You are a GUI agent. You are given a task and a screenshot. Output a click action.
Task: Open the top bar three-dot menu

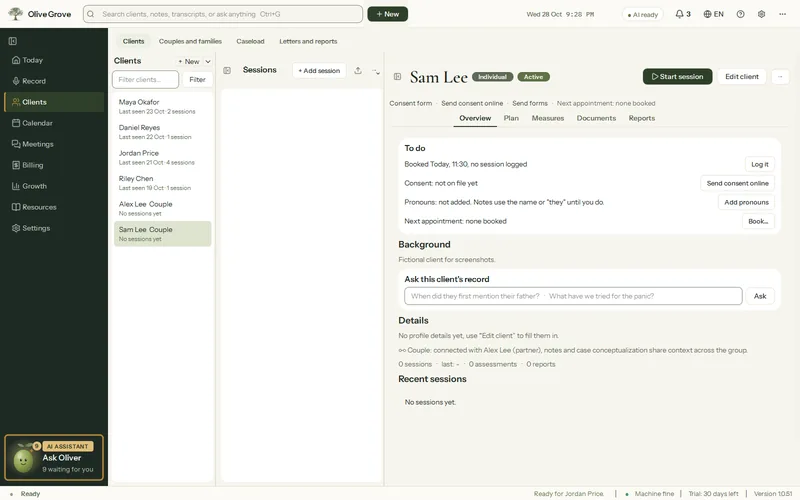782,14
